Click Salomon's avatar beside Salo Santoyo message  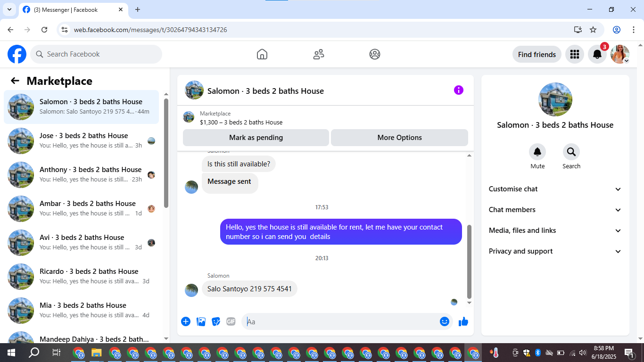(191, 290)
